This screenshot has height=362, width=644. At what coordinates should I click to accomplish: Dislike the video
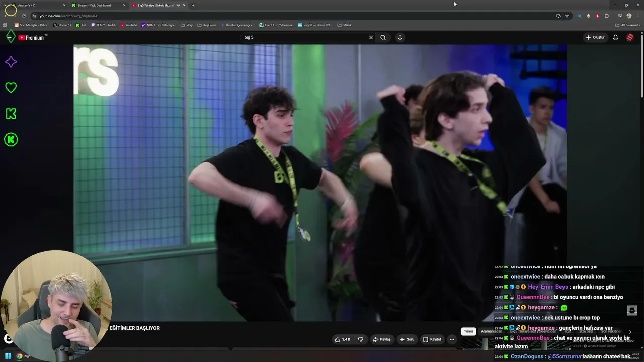(x=360, y=339)
